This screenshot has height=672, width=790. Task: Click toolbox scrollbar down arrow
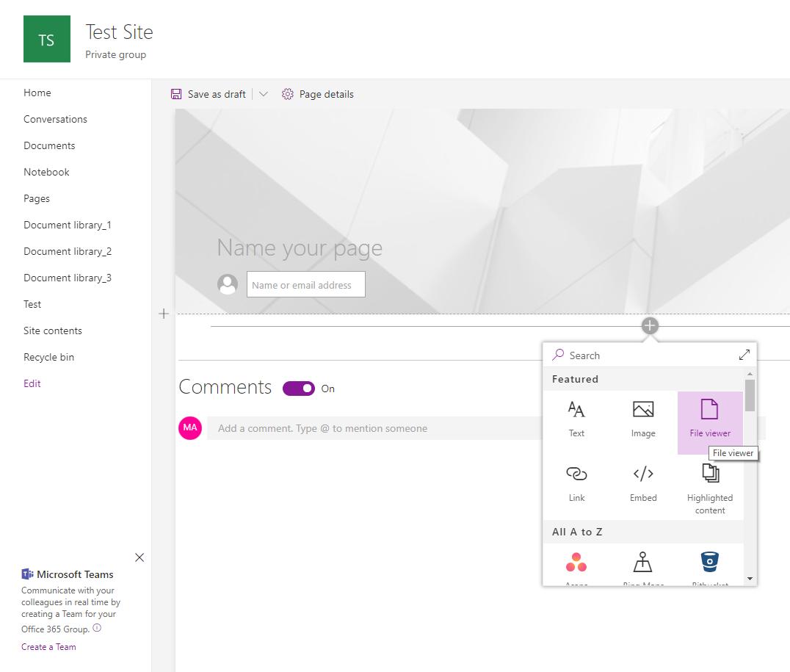[x=750, y=579]
